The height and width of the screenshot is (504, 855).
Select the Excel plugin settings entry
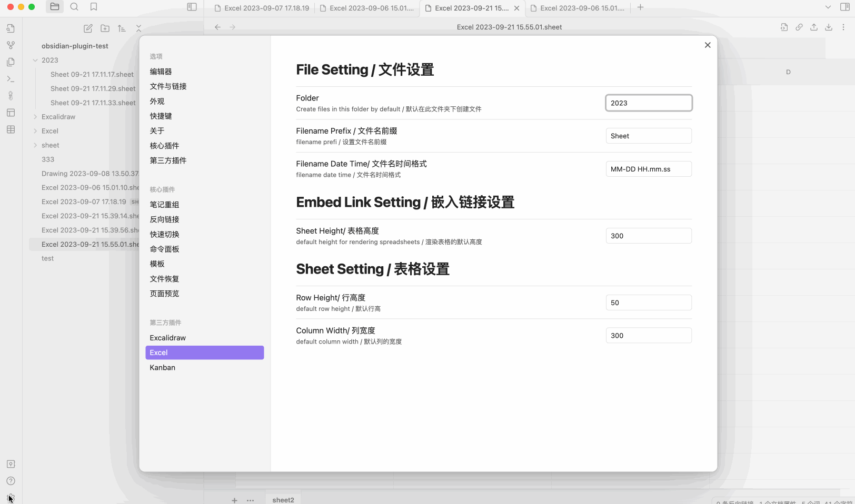[204, 352]
